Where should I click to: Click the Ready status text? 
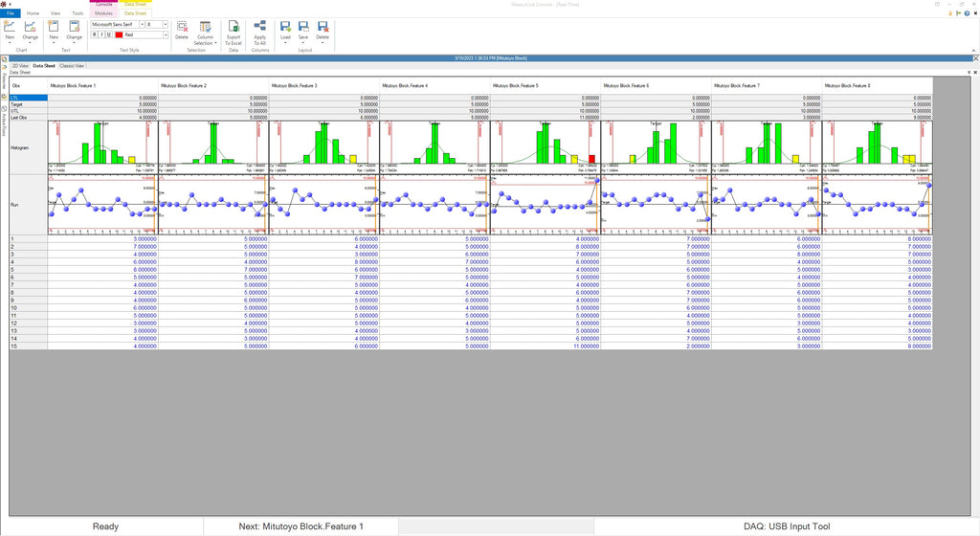tap(105, 526)
